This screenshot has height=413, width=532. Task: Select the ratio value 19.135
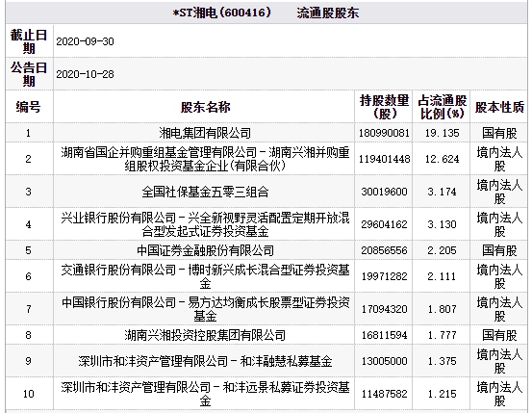[x=443, y=133]
